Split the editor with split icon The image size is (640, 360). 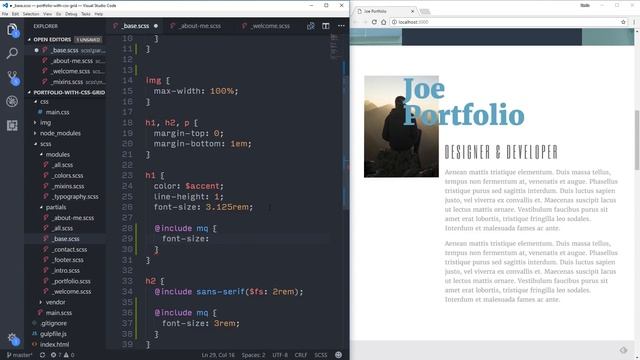(326, 26)
